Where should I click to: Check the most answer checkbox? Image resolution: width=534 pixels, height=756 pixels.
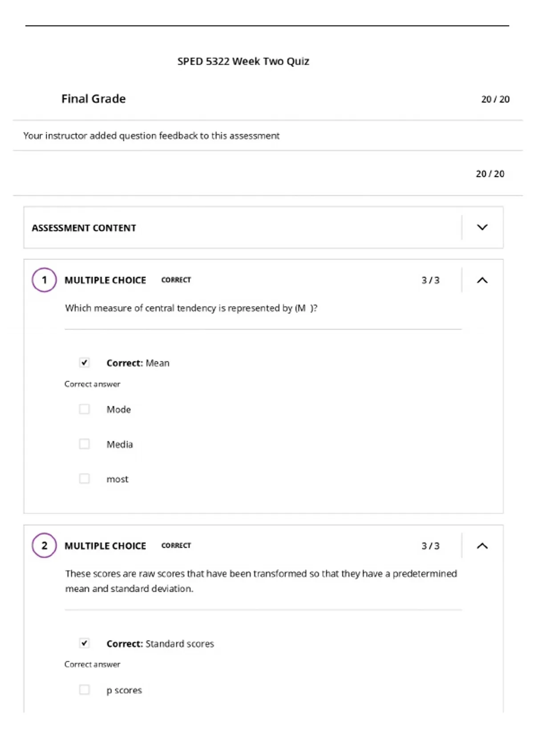[84, 479]
